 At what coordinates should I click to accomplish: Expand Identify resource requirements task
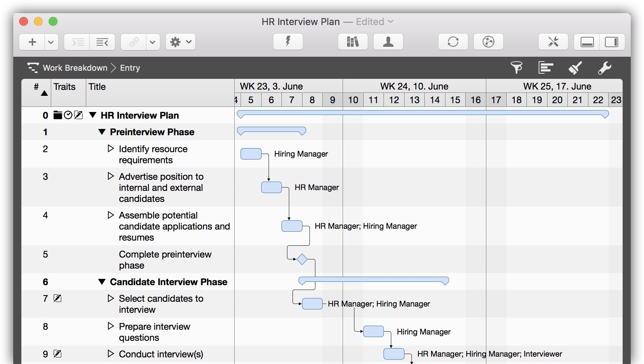[x=111, y=148]
